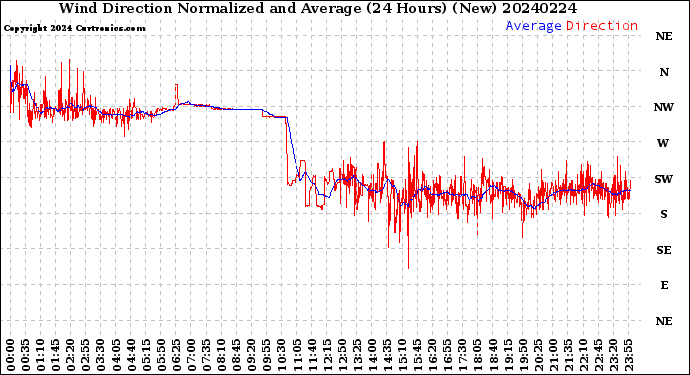This screenshot has height=375, width=690.
Task: Click the S axis label
Action: point(664,214)
